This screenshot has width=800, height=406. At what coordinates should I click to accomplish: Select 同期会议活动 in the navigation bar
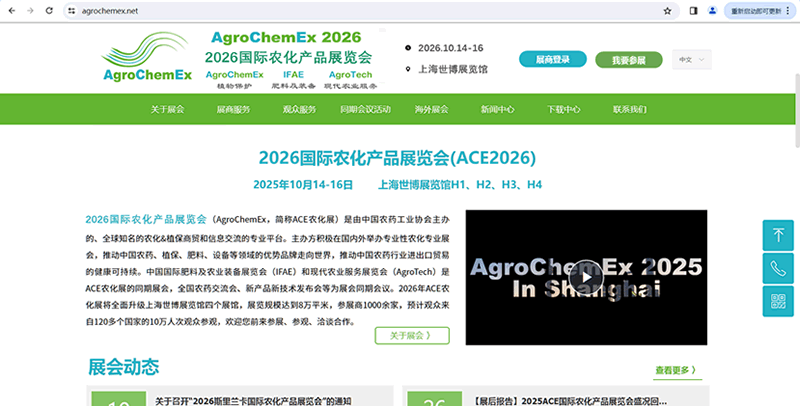coord(365,109)
